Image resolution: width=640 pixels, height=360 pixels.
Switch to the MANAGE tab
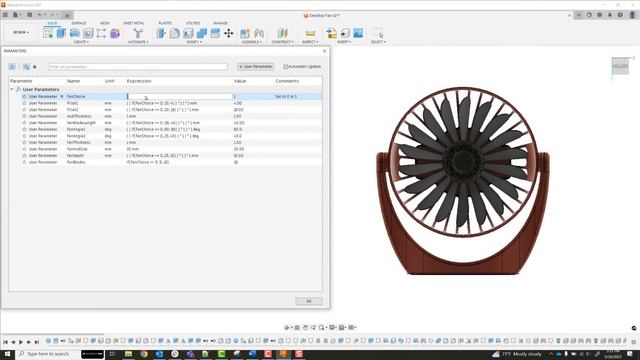pos(220,23)
